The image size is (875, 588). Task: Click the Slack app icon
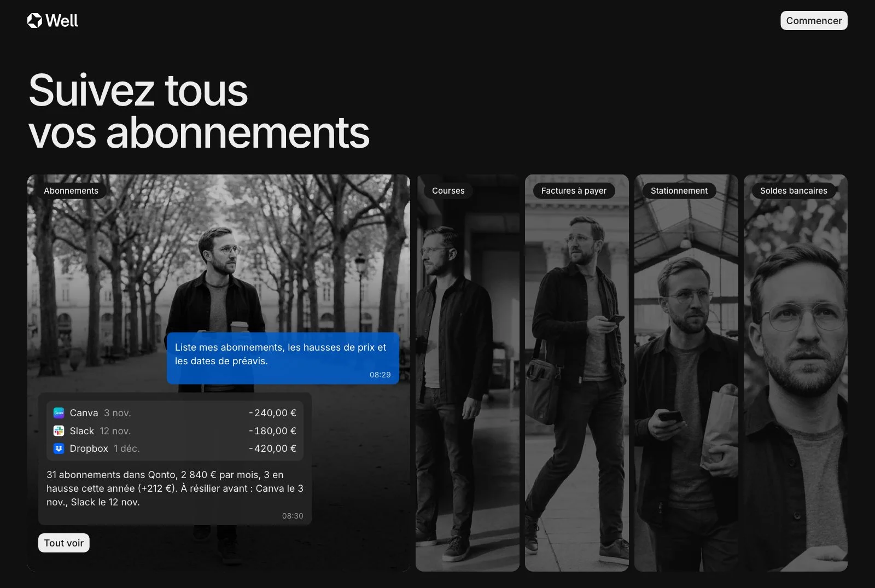pos(59,431)
